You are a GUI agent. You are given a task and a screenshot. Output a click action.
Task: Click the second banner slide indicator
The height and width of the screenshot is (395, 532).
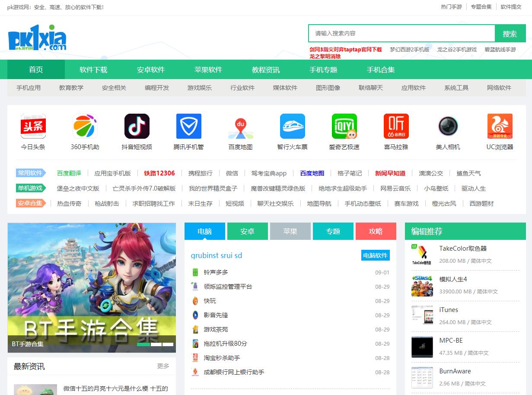click(156, 344)
